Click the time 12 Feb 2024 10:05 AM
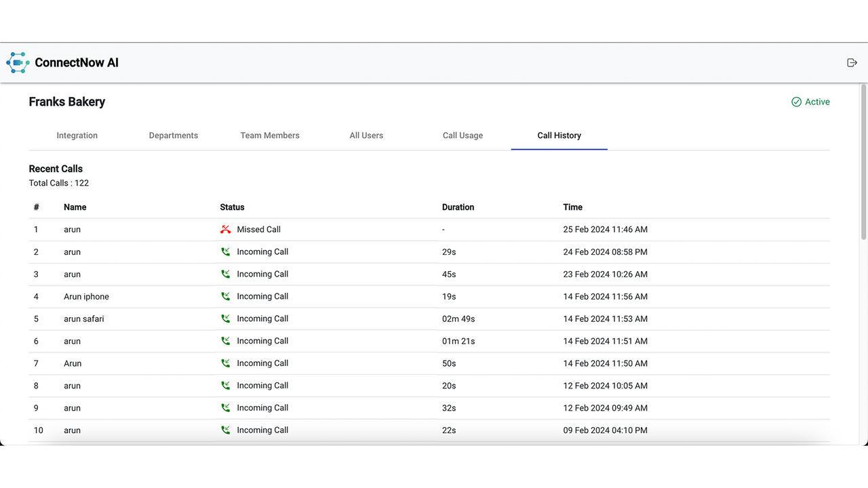This screenshot has width=868, height=488. [606, 386]
